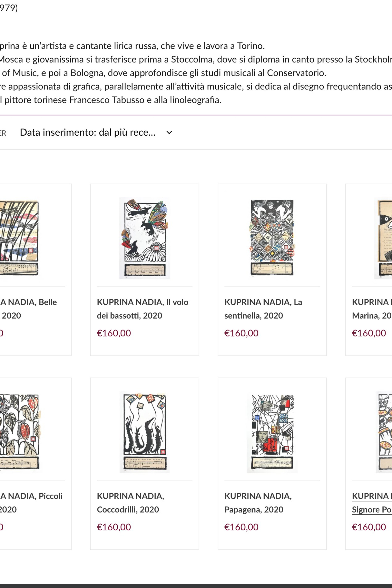The width and height of the screenshot is (392, 588).
Task: Open the Piccoli 2020 leaves artwork image
Action: [x=19, y=432]
